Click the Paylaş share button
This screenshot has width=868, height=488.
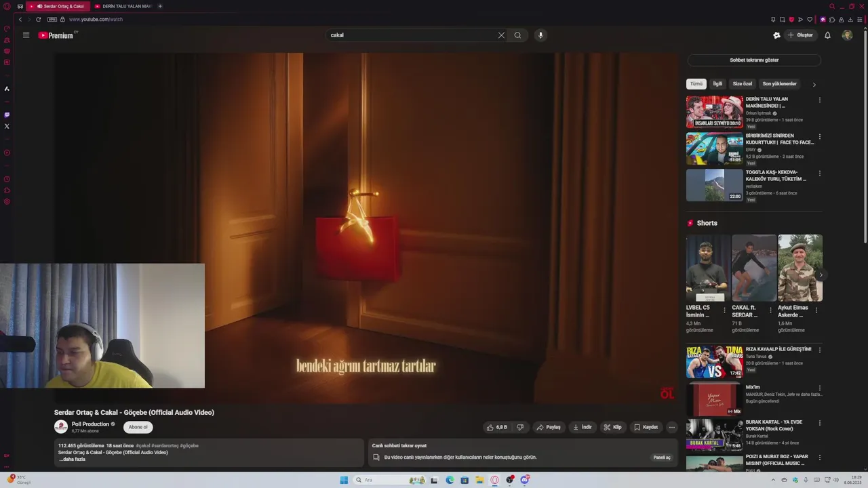(549, 427)
